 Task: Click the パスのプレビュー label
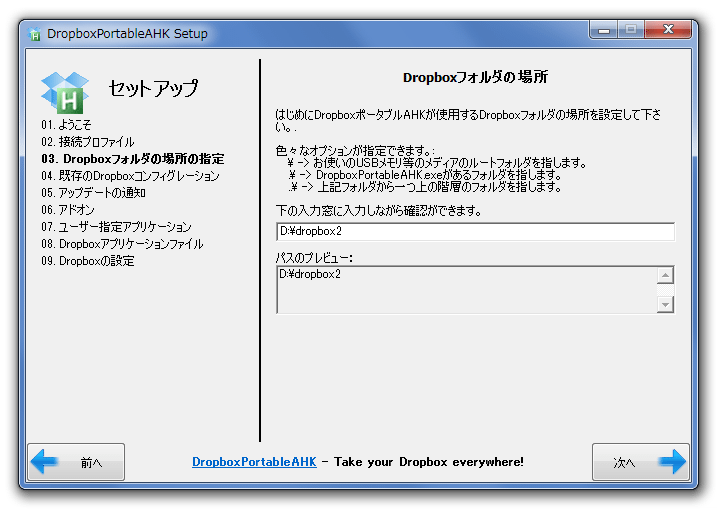tap(315, 258)
